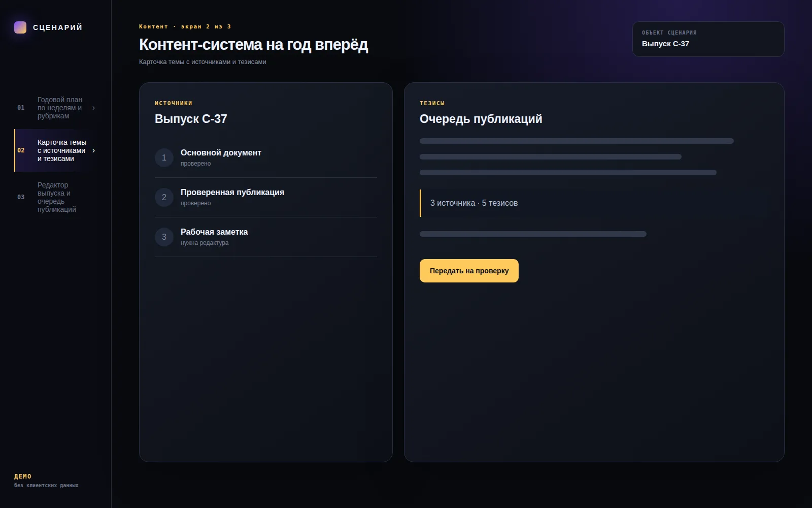Select source row Основной документ
This screenshot has width=812, height=508.
[x=265, y=158]
